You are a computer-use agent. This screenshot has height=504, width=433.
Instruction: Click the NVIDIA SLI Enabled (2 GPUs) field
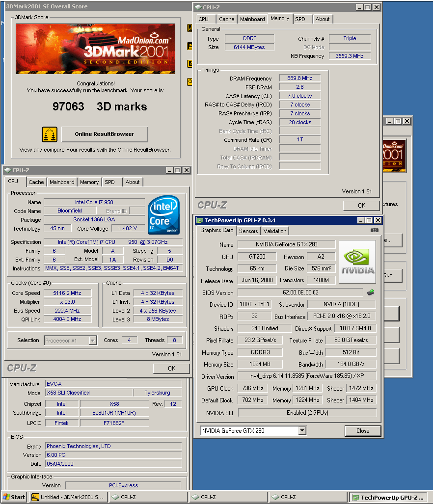point(307,413)
